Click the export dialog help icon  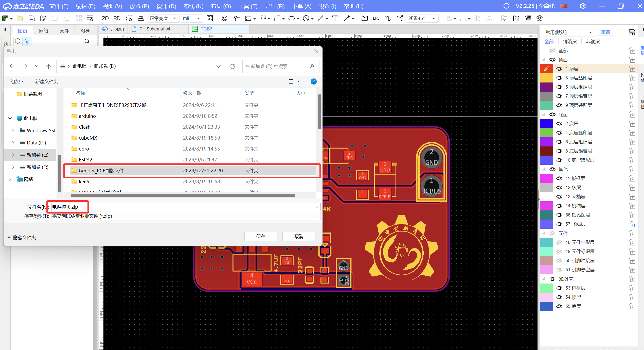click(x=313, y=81)
